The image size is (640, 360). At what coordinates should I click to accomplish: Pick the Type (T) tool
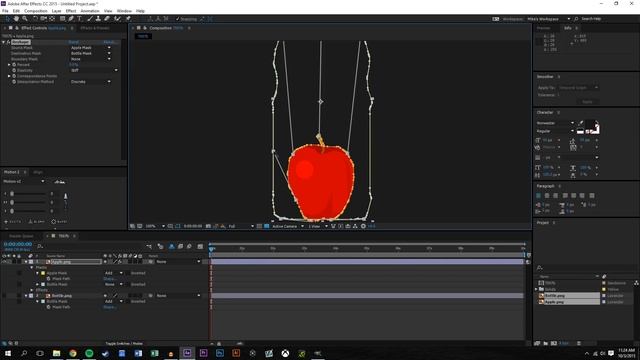coord(80,19)
